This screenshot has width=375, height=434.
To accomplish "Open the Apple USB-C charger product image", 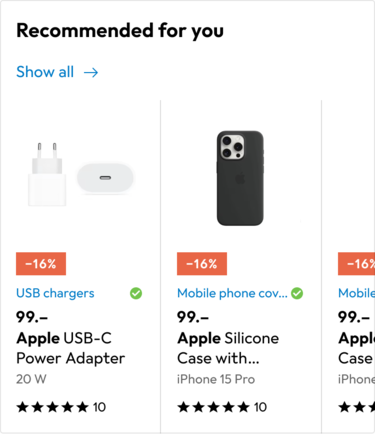I will click(80, 174).
